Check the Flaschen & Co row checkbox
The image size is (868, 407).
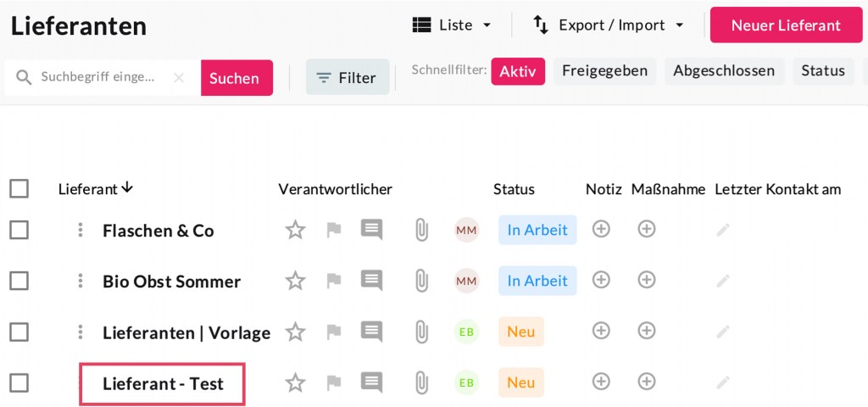coord(19,230)
